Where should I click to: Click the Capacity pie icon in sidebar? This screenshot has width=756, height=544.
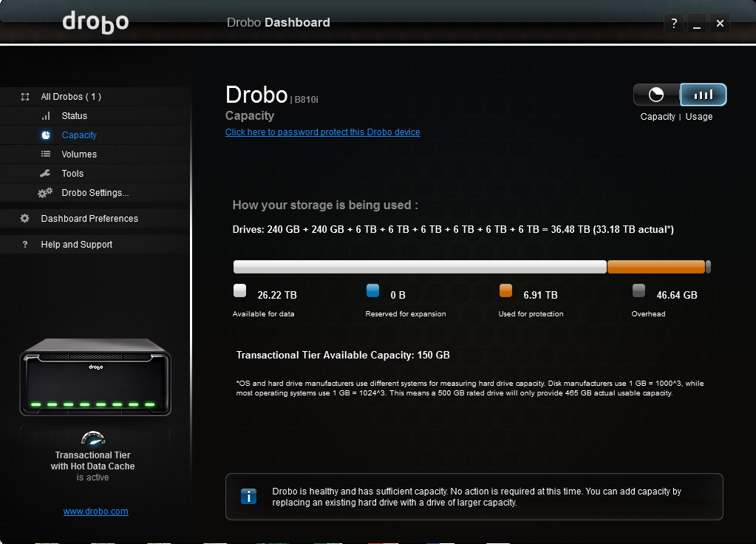click(x=46, y=135)
